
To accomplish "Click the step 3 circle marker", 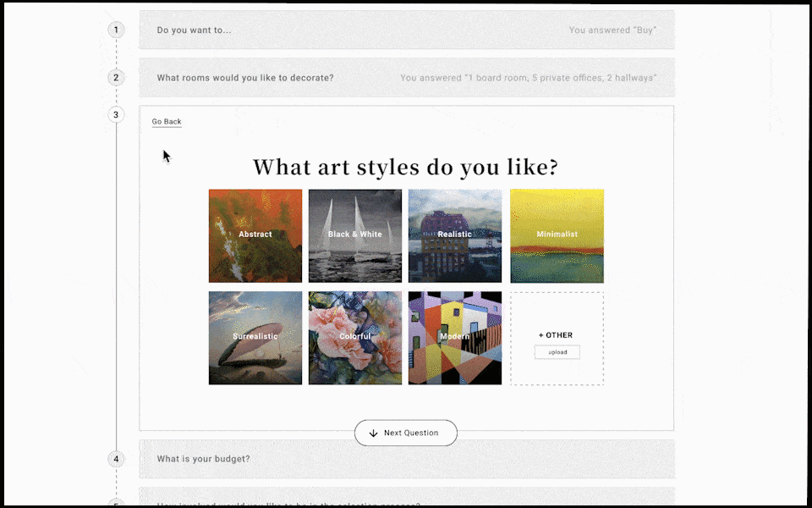I will click(x=116, y=114).
